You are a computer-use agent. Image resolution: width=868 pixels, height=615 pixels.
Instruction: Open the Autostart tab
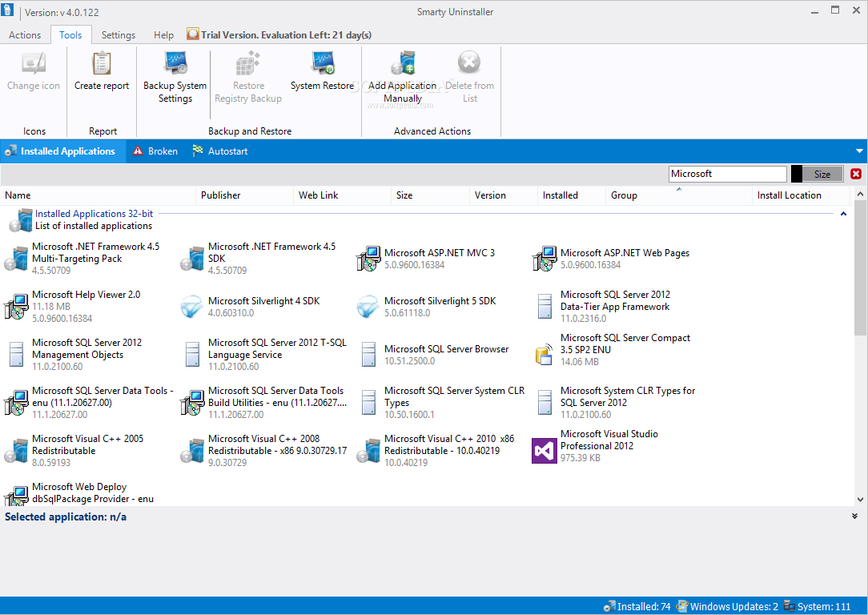[x=220, y=151]
